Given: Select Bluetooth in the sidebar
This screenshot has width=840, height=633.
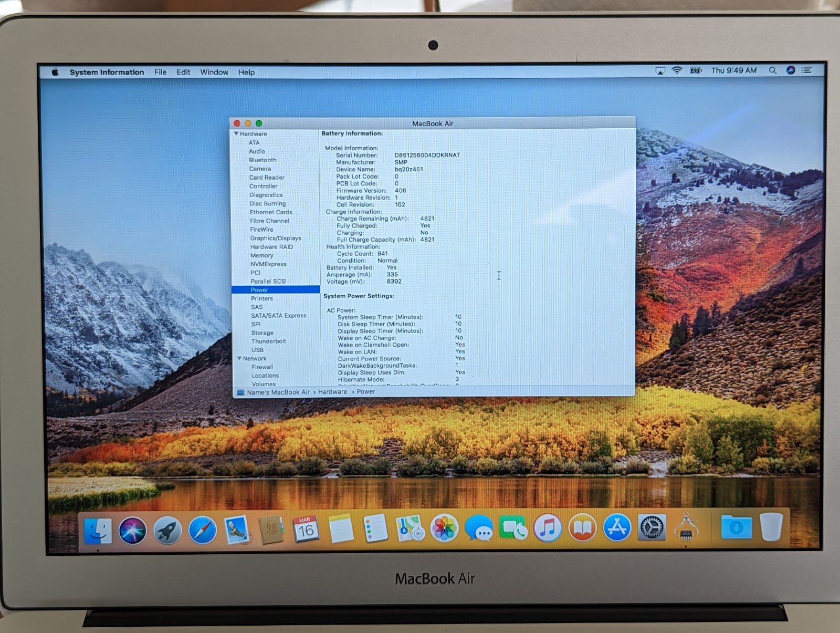Looking at the screenshot, I should pyautogui.click(x=262, y=160).
